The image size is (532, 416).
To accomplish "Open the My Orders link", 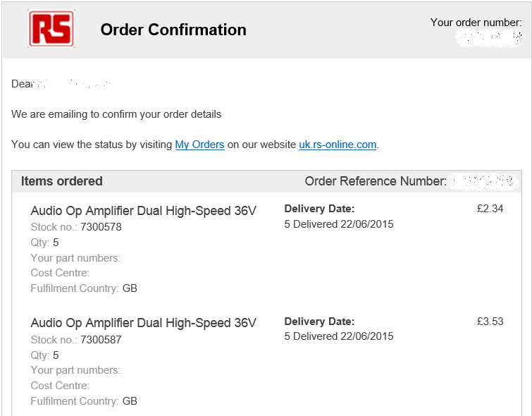I will pyautogui.click(x=199, y=145).
